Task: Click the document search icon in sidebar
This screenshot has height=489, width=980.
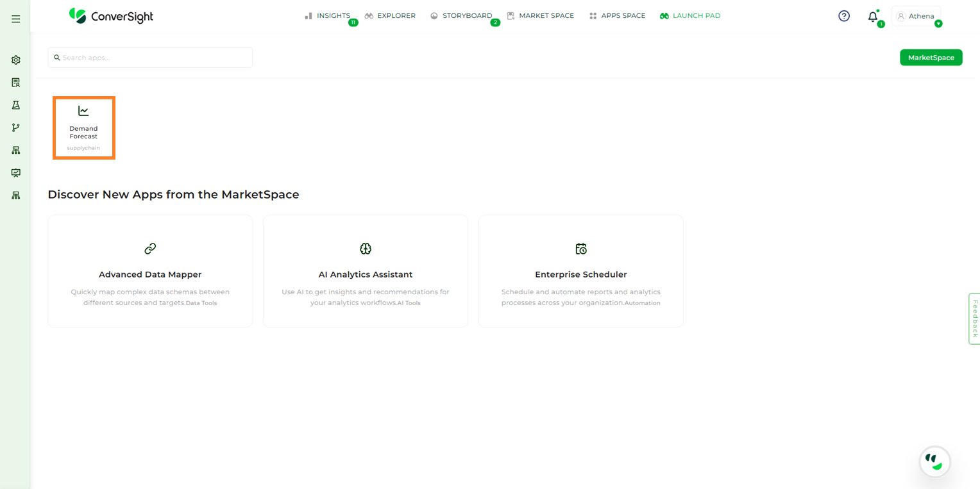Action: pyautogui.click(x=16, y=83)
